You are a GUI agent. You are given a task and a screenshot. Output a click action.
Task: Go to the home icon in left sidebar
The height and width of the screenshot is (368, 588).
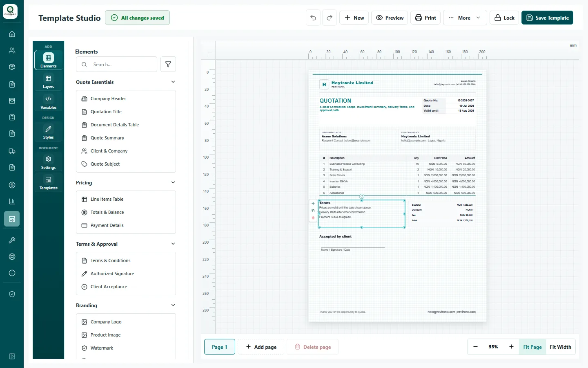tap(12, 34)
